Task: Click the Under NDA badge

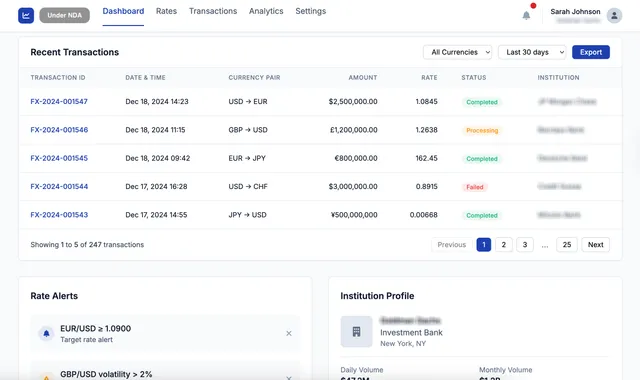Action: coord(64,16)
